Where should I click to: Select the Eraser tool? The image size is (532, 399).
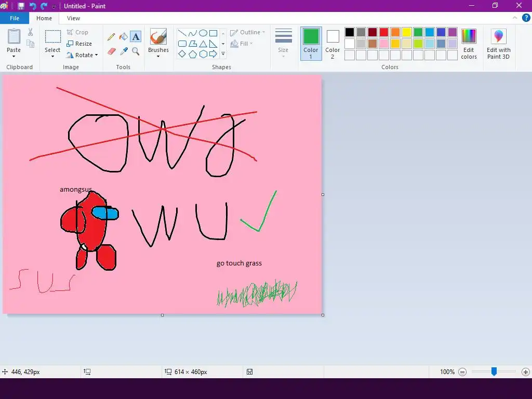point(112,51)
